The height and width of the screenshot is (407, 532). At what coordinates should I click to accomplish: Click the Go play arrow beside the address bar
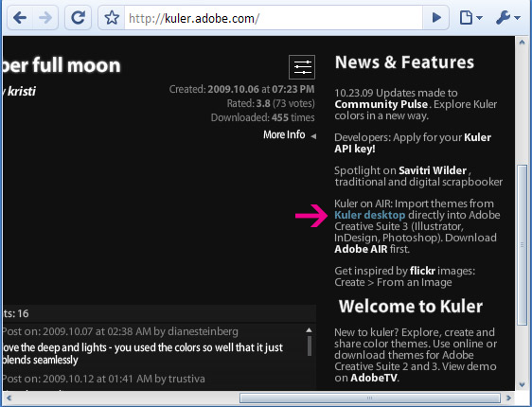(436, 18)
